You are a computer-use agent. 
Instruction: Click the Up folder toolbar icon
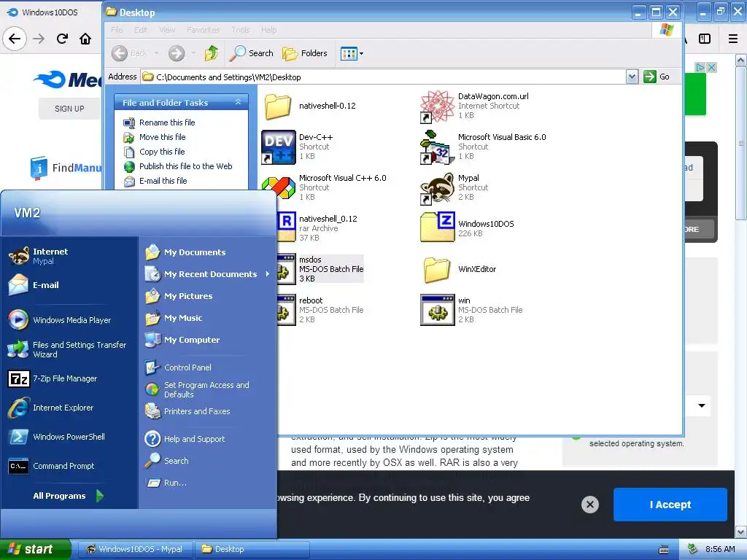coord(212,53)
